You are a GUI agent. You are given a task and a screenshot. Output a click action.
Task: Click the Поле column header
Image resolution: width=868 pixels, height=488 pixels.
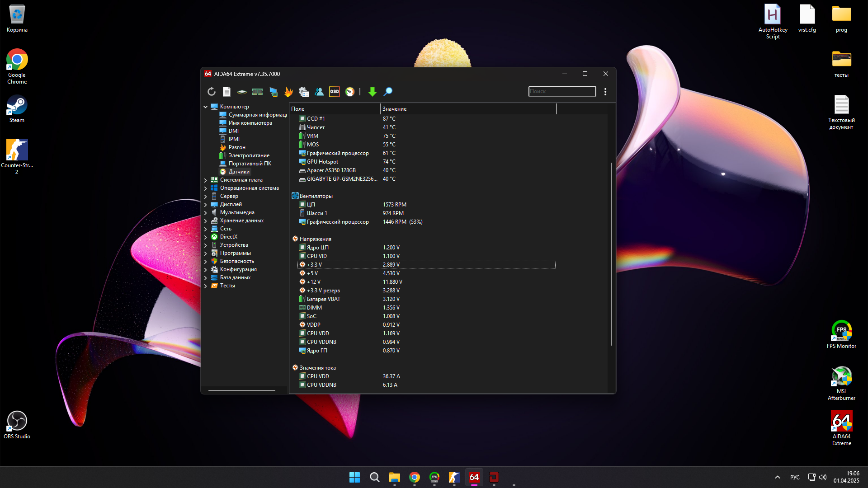335,109
